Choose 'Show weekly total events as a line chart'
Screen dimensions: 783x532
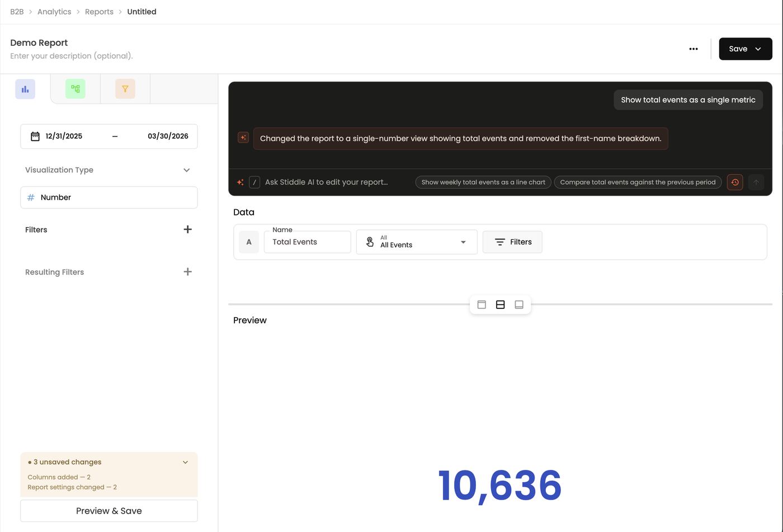click(483, 182)
